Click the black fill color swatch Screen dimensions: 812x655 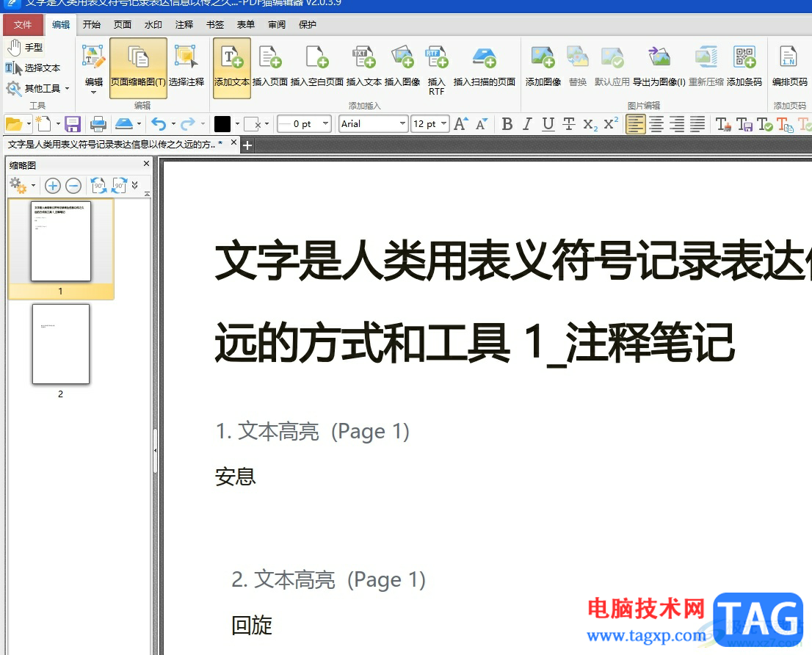coord(222,124)
